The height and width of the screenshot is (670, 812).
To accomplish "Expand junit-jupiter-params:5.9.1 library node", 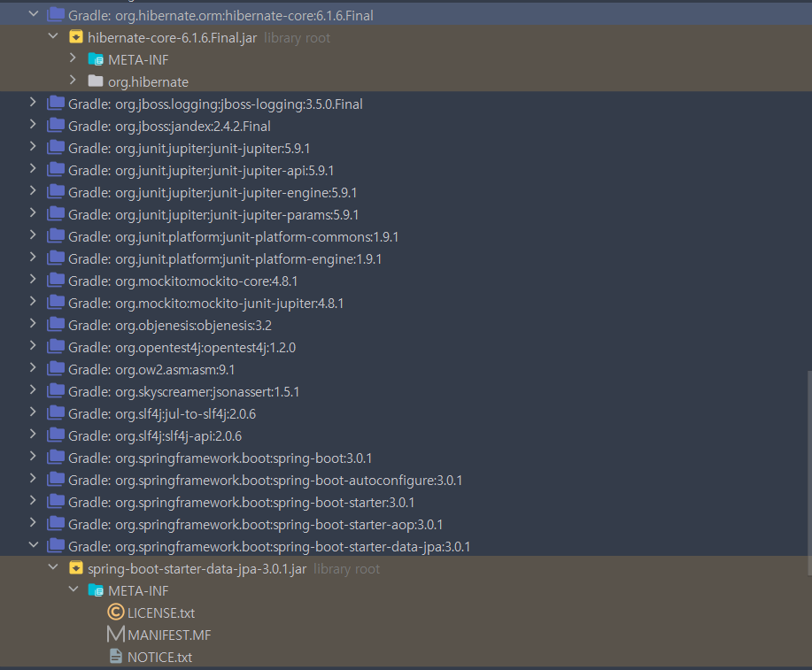I will (33, 212).
